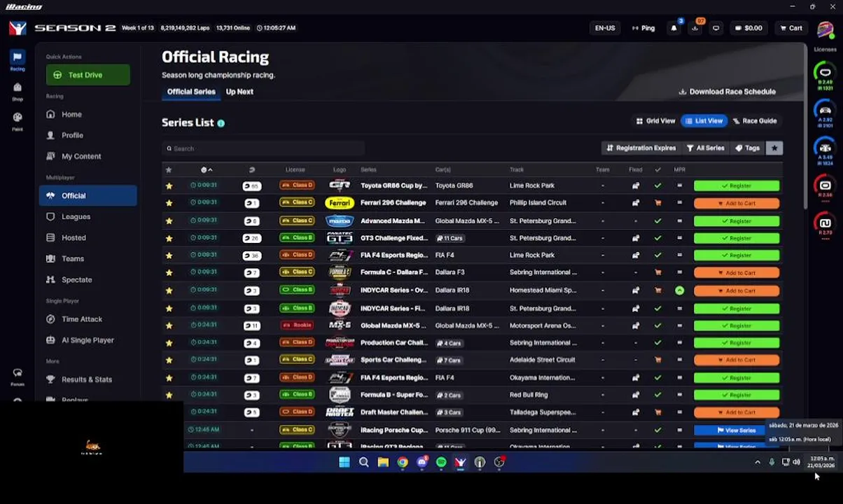Open the Forum icon in left rail

tap(18, 377)
